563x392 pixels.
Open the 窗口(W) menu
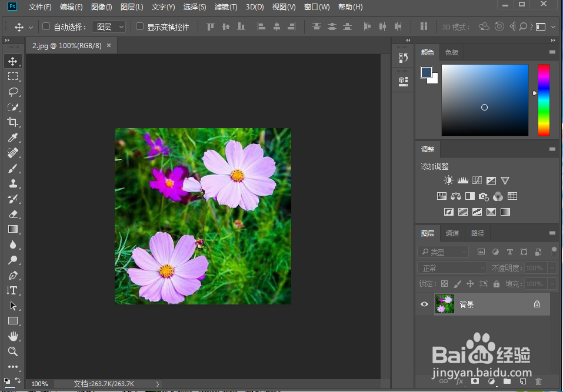coord(317,7)
